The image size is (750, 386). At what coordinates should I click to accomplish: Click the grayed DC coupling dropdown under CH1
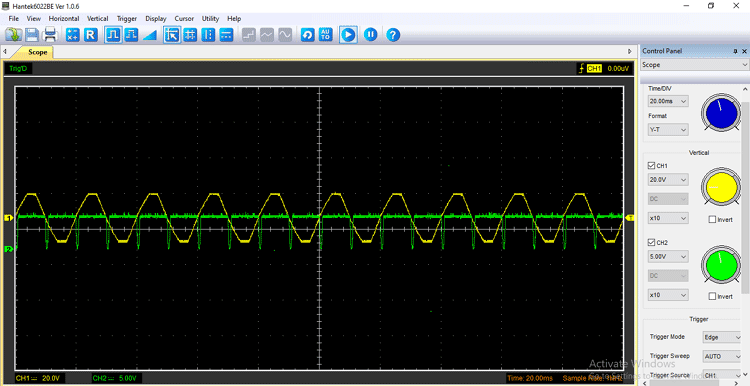[668, 199]
